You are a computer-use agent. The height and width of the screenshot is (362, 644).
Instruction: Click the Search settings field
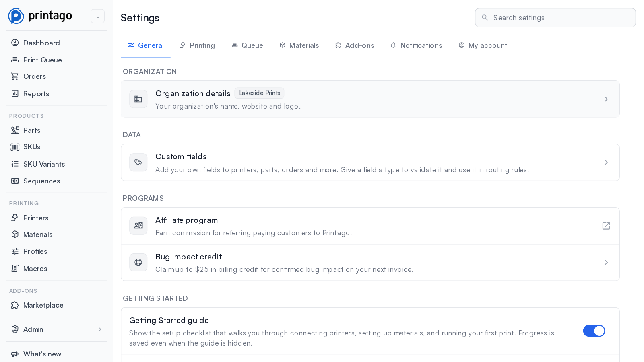click(x=555, y=18)
